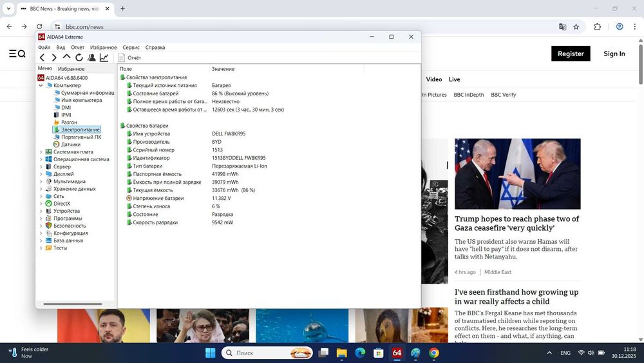Open the Отчёт menu in the menu bar
644x363 pixels.
pos(77,47)
